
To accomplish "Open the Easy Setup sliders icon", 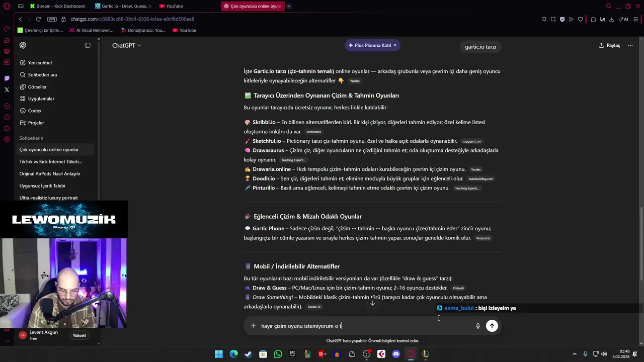I will (635, 19).
